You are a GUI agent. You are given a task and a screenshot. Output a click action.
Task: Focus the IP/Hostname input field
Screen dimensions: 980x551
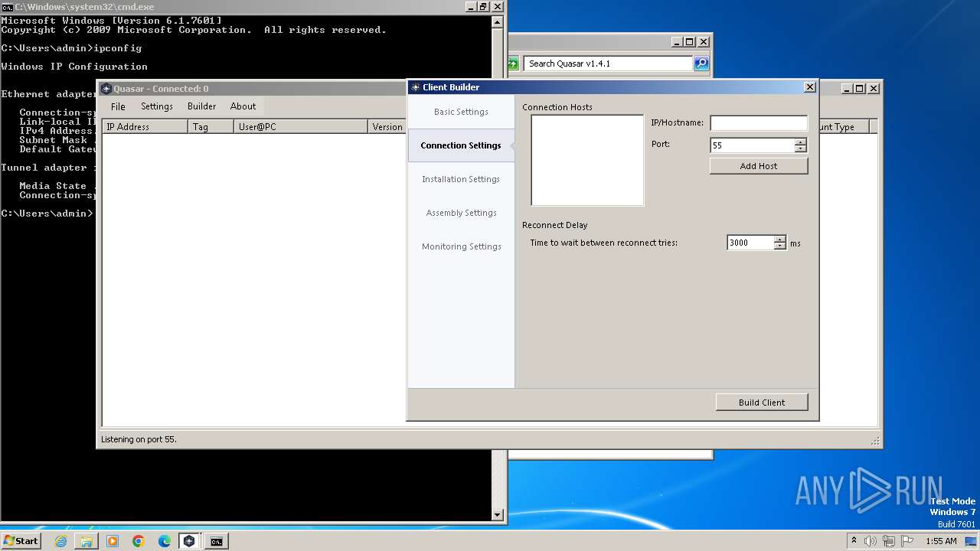pos(759,123)
